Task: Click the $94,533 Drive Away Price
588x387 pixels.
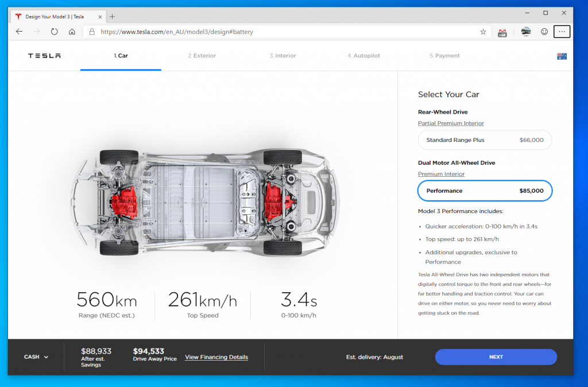Action: (x=154, y=354)
